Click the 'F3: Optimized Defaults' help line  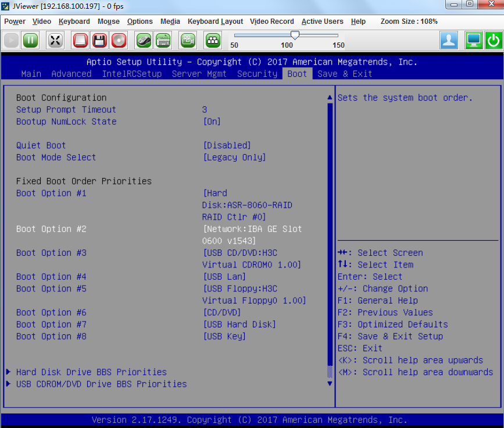[x=393, y=324]
